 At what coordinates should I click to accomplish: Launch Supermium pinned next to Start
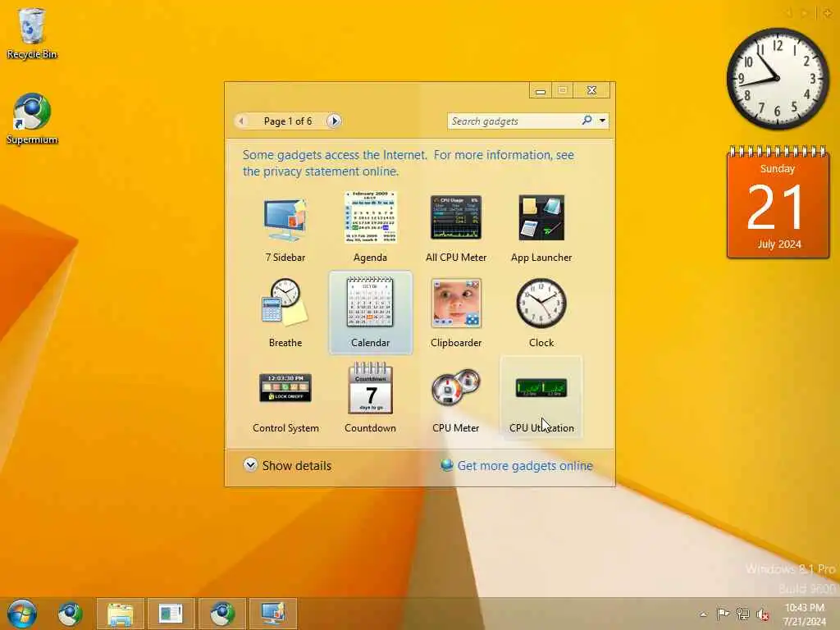[x=71, y=614]
